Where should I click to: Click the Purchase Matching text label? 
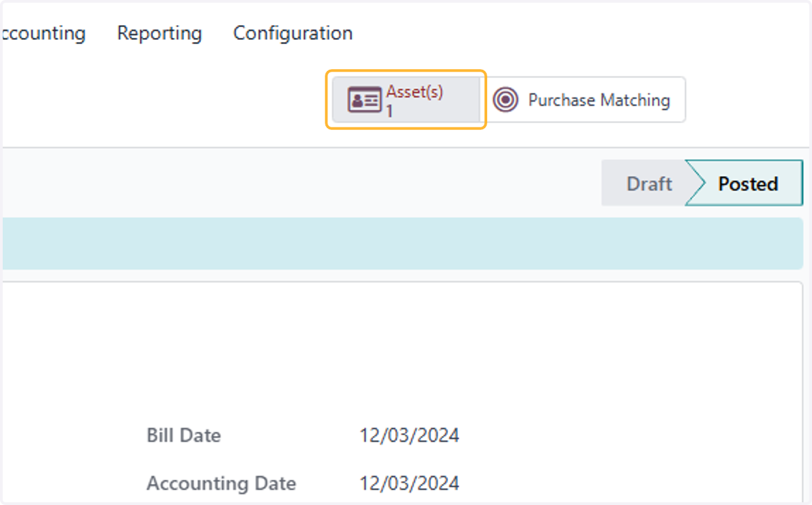(600, 100)
